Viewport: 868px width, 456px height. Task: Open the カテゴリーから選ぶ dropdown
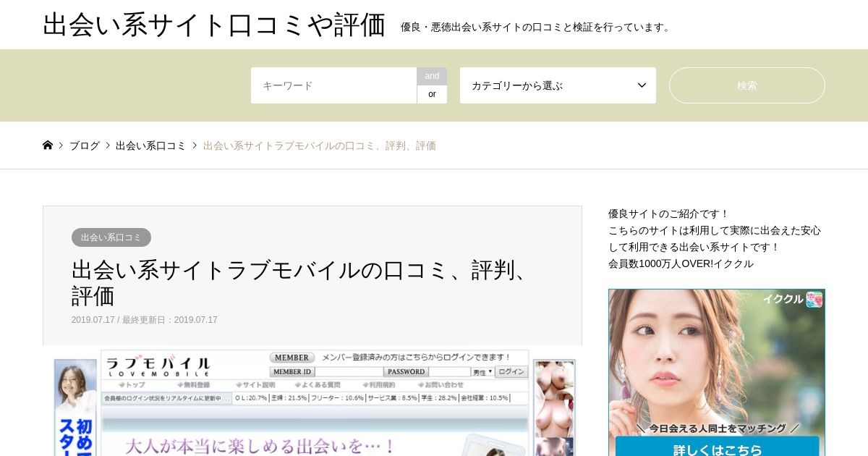[x=558, y=85]
